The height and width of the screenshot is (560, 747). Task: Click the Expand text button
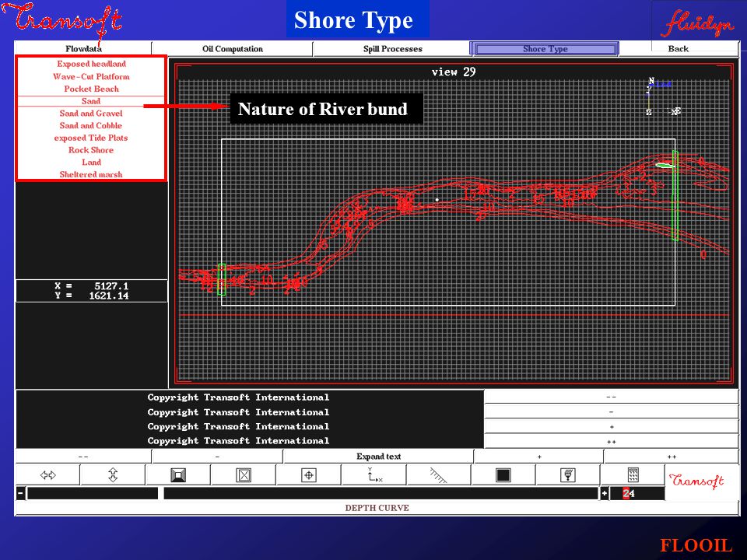(379, 457)
